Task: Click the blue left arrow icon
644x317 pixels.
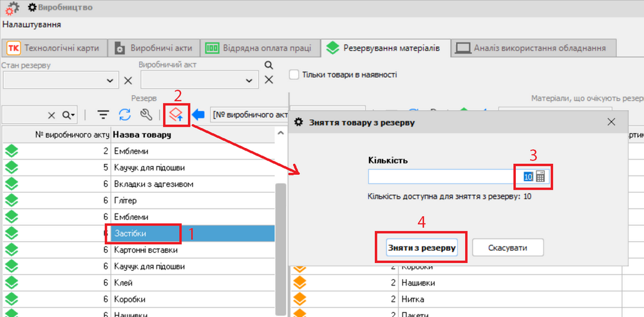Action: coord(198,115)
